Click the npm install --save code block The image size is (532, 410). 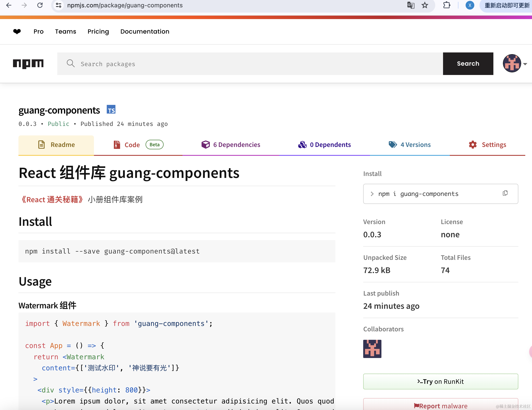(x=177, y=251)
